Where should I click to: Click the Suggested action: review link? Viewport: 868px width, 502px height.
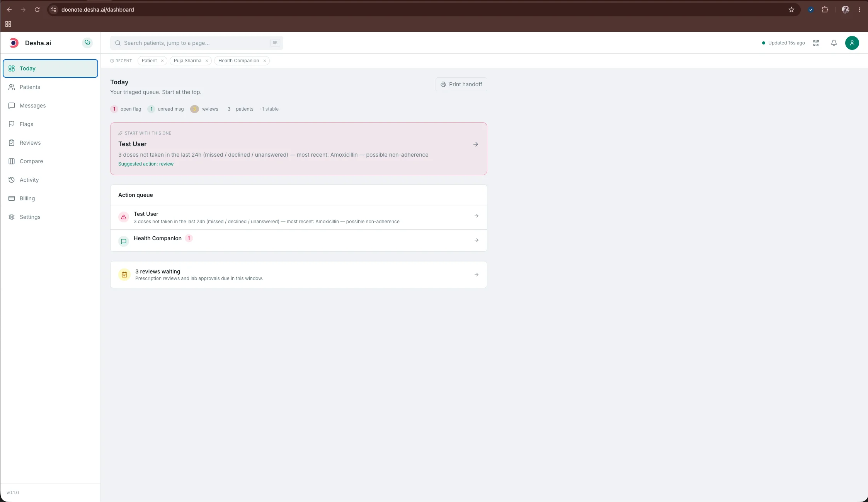pyautogui.click(x=146, y=164)
